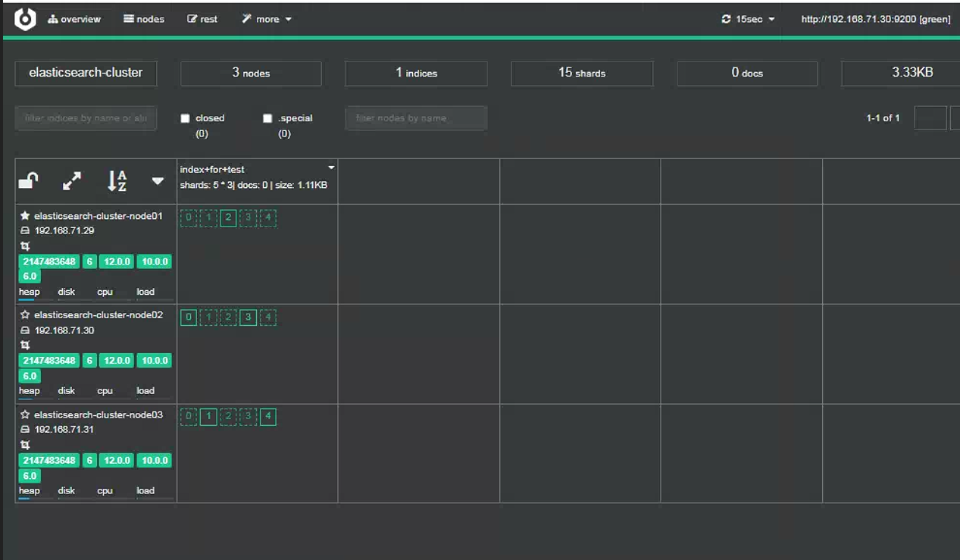Viewport: 960px width, 560px height.
Task: Click the star icon beside elasticsearch-cluster-node02
Action: [x=25, y=314]
